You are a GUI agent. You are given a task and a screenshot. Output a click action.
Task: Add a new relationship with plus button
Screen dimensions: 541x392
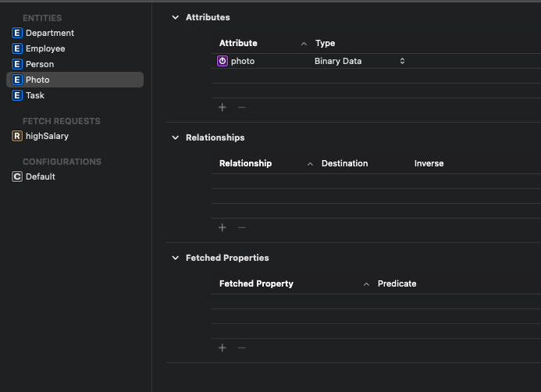tap(222, 227)
